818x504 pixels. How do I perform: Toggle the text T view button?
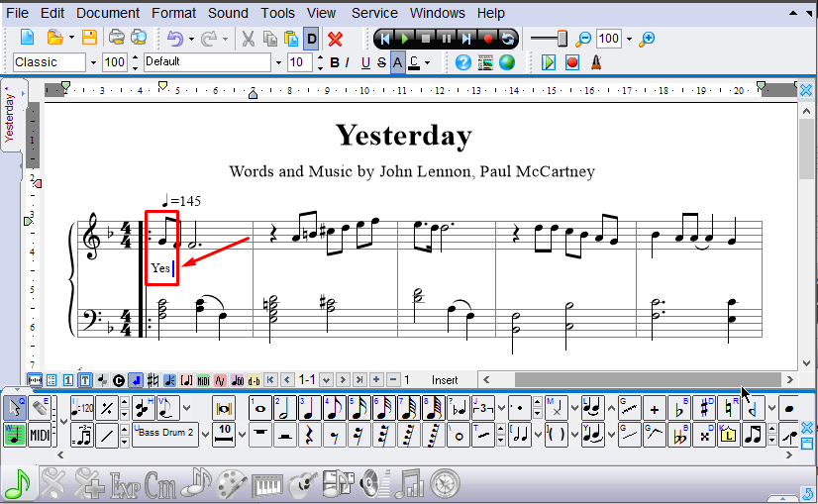coord(85,380)
